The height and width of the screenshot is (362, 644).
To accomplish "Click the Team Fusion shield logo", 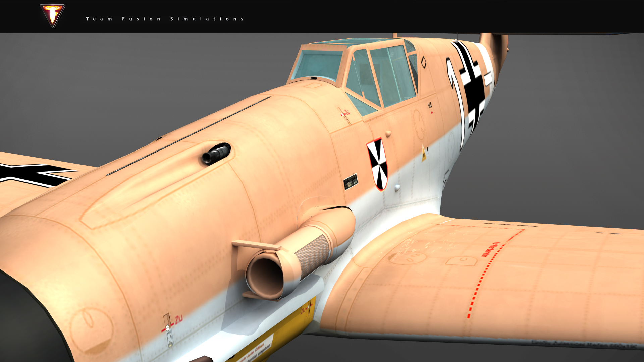I will pyautogui.click(x=52, y=16).
